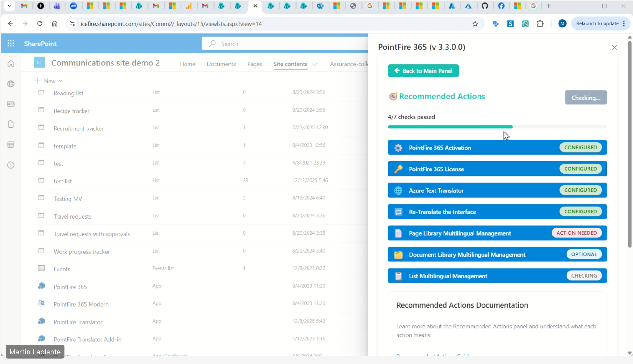Open the browser Extensions puzzle icon
Viewport: 633px width, 364px height.
(540, 24)
